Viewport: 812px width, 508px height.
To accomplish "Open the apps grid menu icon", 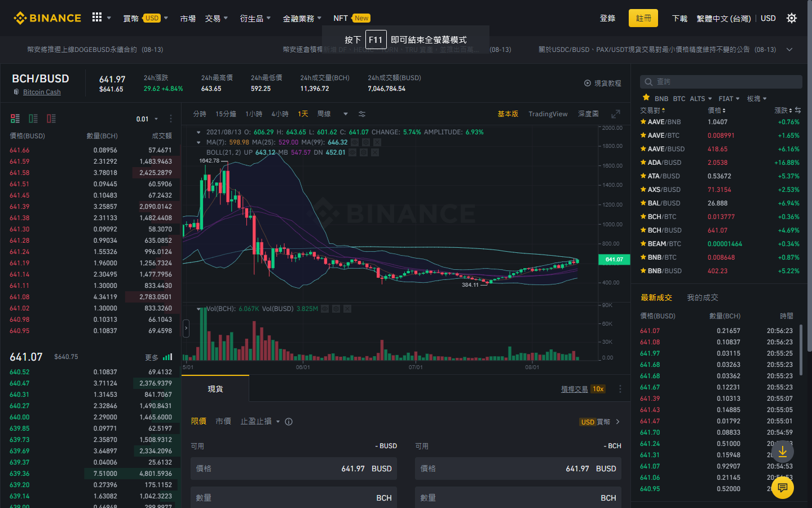I will [97, 17].
